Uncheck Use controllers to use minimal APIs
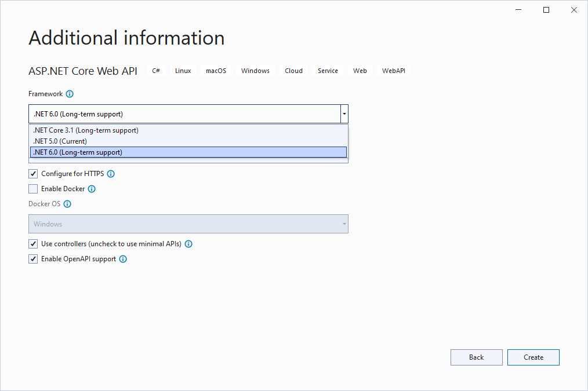Screen dimensions: 588x391 (x=33, y=244)
